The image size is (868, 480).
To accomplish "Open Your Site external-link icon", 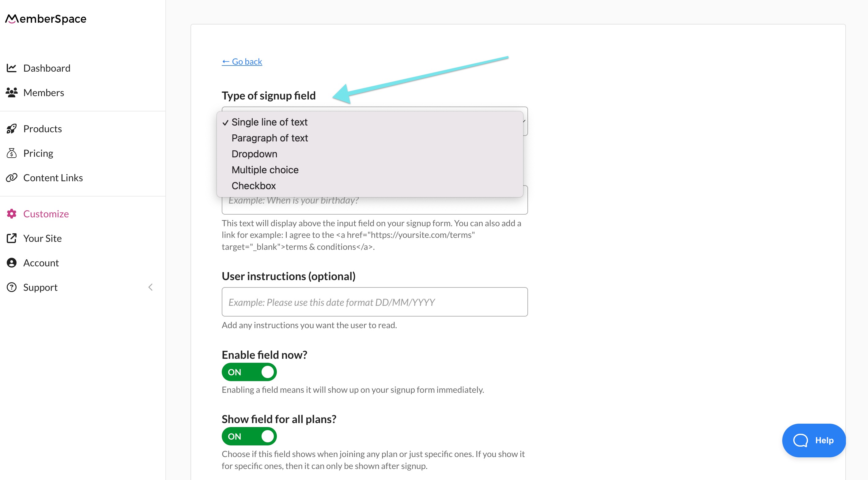I will [x=11, y=238].
